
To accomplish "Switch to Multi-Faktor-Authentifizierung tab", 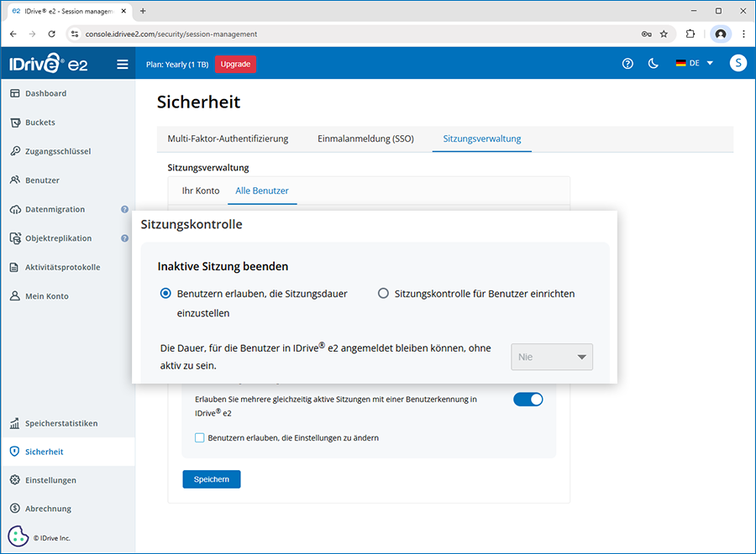I will (x=228, y=138).
